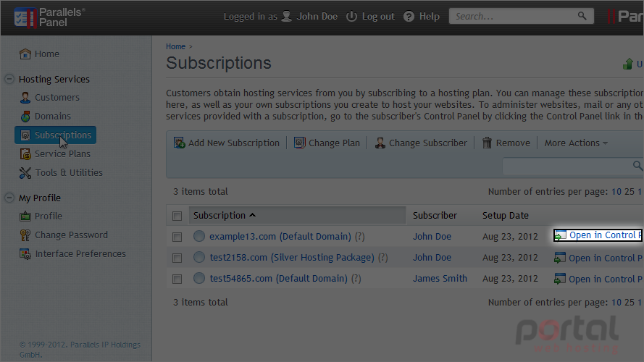
Task: Check the box for test54865.com
Action: 177,279
